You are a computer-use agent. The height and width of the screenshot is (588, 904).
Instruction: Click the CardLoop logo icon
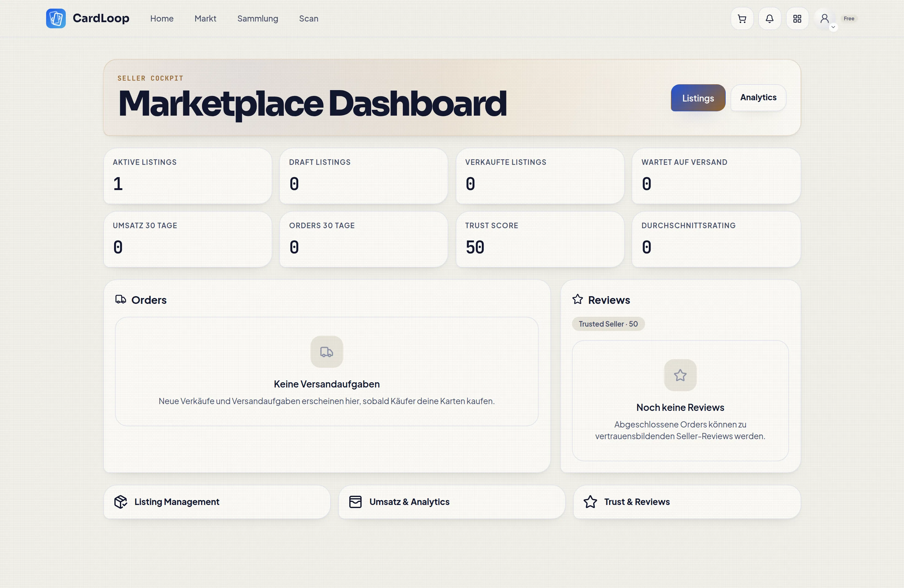tap(56, 18)
